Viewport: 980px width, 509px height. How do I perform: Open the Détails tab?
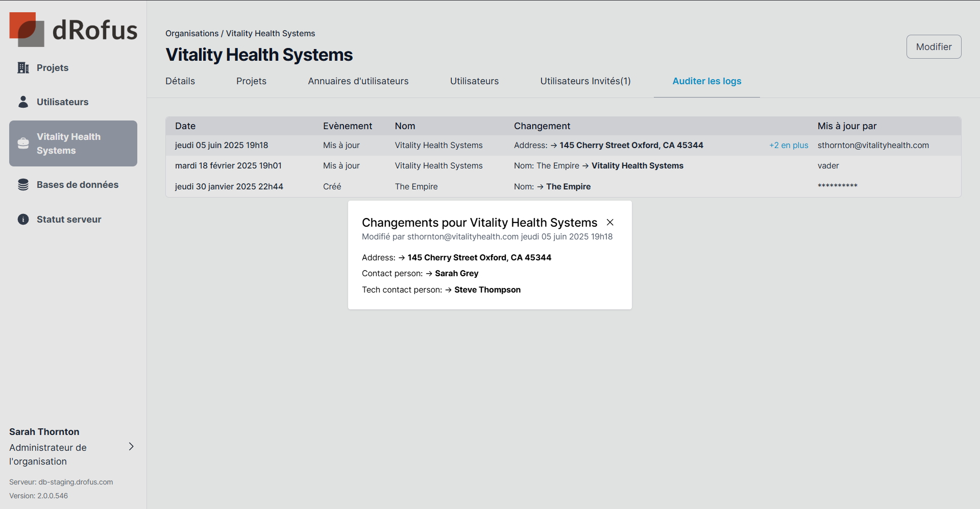[180, 81]
